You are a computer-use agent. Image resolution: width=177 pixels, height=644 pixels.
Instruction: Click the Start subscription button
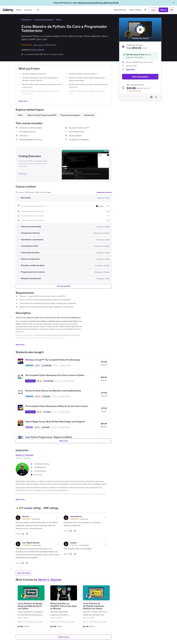(140, 77)
